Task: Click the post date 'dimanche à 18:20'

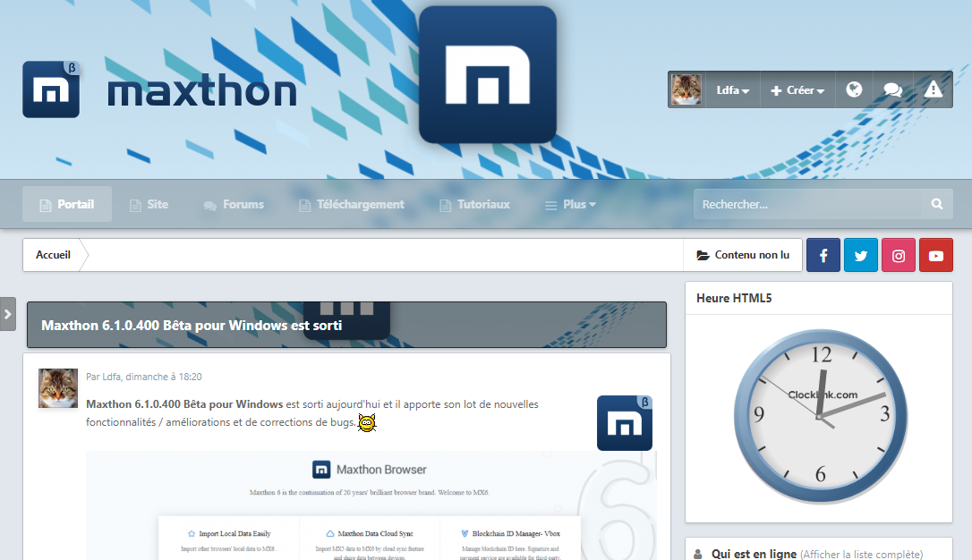Action: [164, 377]
